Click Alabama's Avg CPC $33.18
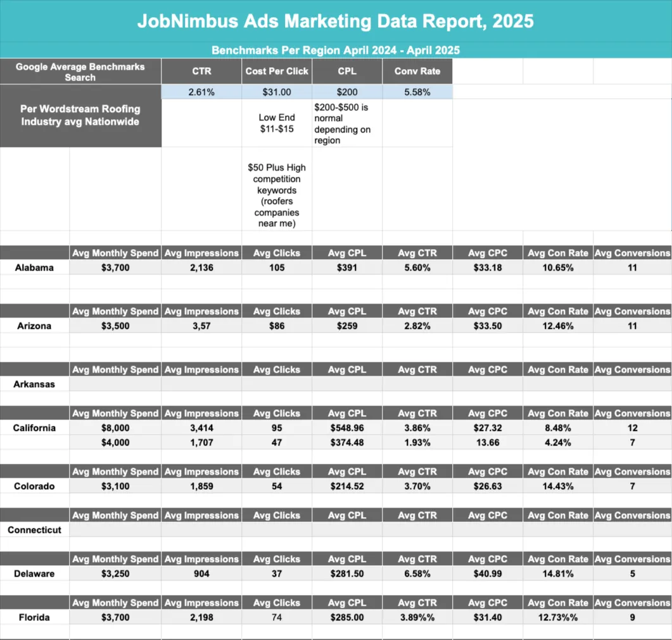 [488, 267]
